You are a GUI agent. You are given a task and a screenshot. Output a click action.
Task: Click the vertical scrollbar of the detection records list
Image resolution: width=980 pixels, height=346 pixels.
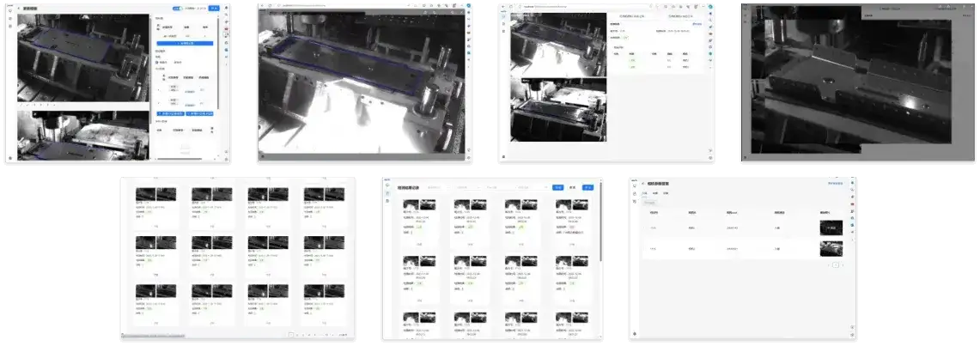pos(601,223)
